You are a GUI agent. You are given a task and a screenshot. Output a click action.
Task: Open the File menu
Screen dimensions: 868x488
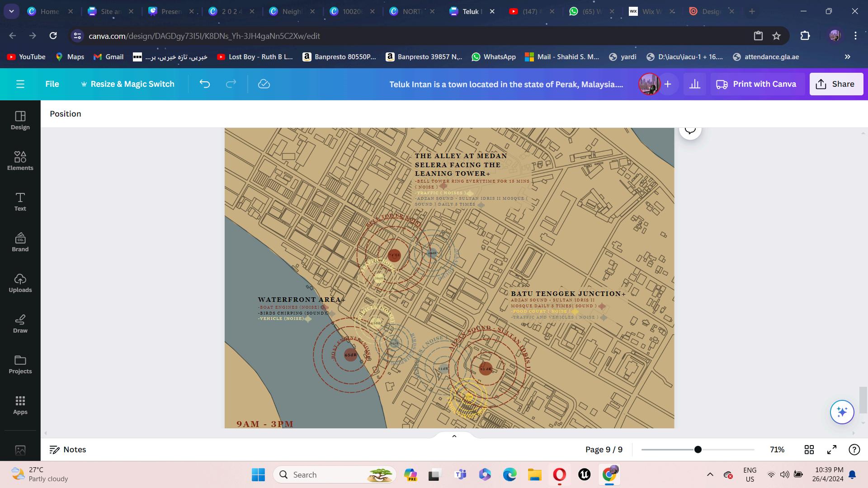point(52,84)
